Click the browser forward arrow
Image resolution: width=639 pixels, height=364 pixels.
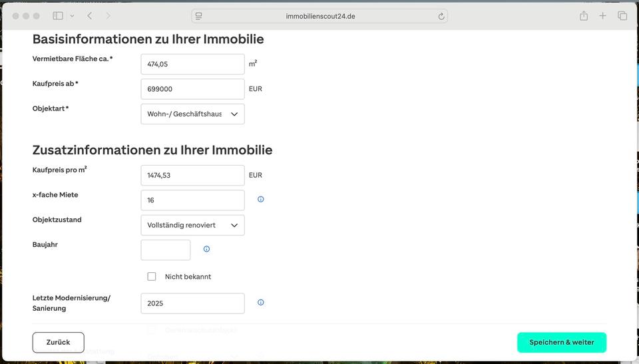point(108,16)
